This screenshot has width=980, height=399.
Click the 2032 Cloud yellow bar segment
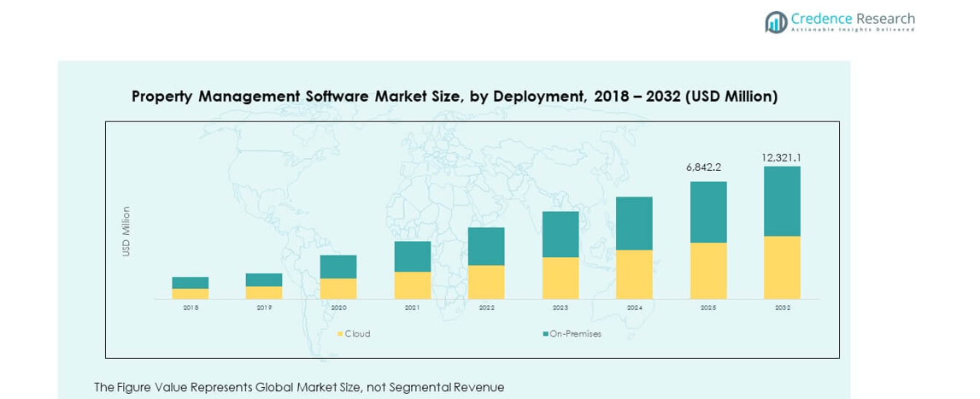782,267
